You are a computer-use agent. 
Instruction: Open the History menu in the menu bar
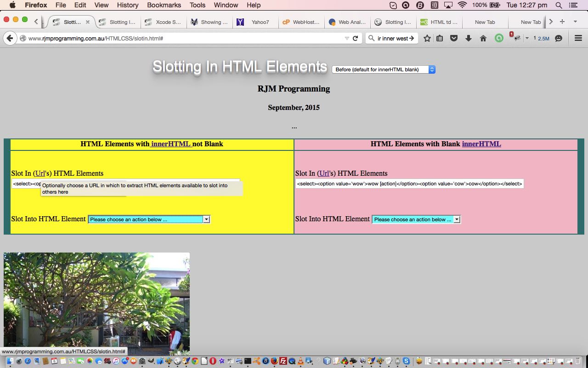click(x=127, y=5)
